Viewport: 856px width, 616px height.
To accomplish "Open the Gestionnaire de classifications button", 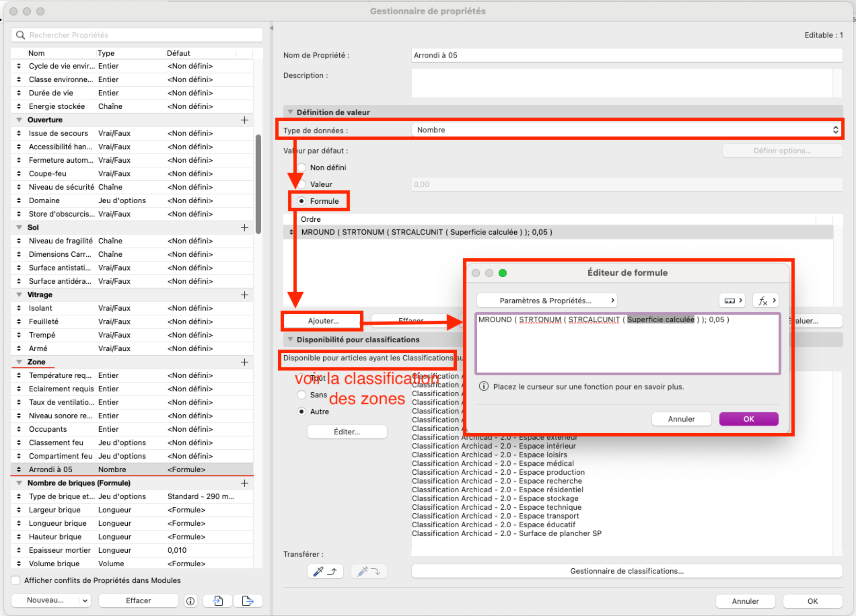I will coord(627,571).
